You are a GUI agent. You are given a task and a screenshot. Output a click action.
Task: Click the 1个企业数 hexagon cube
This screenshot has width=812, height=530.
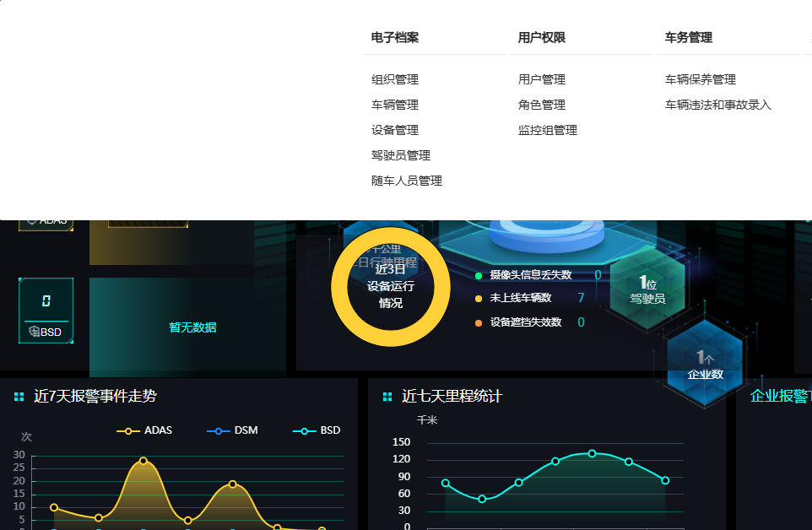pos(705,365)
